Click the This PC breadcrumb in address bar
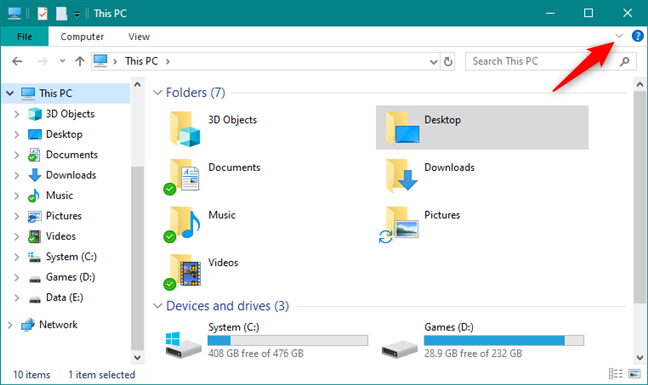Screen dimensions: 648x385 pyautogui.click(x=141, y=61)
